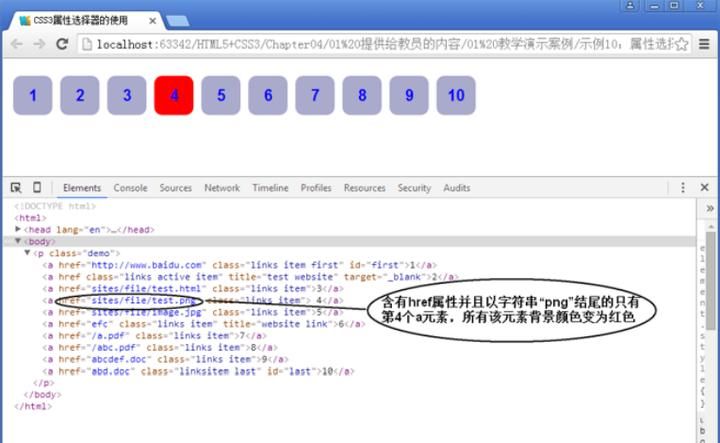Select the DOCTYPE html line
Viewport: 720px width, 443px height.
(55, 206)
